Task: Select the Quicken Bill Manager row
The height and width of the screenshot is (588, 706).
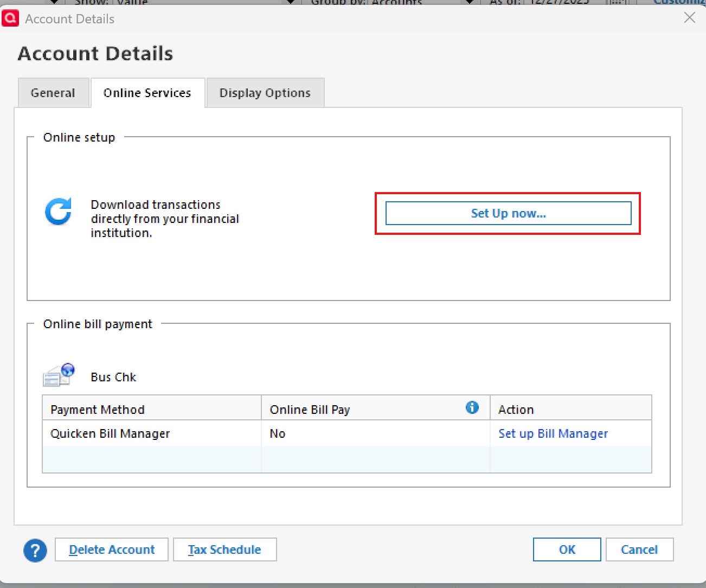Action: 110,433
